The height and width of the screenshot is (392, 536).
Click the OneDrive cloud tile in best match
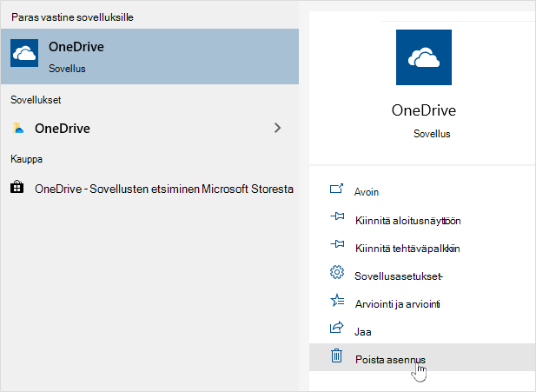(24, 53)
